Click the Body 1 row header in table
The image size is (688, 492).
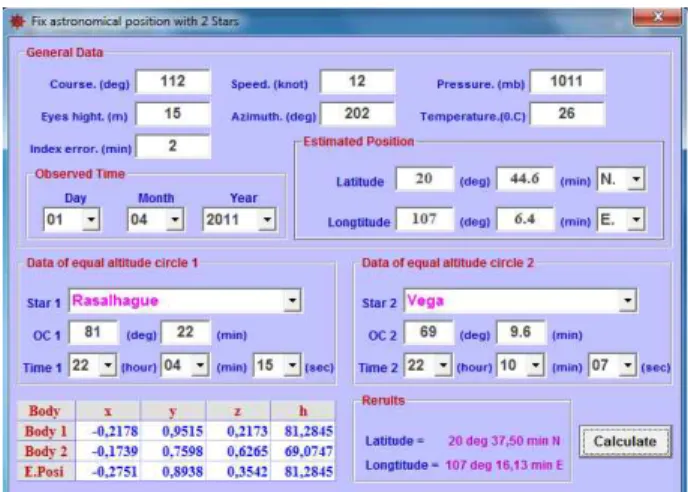(x=46, y=431)
